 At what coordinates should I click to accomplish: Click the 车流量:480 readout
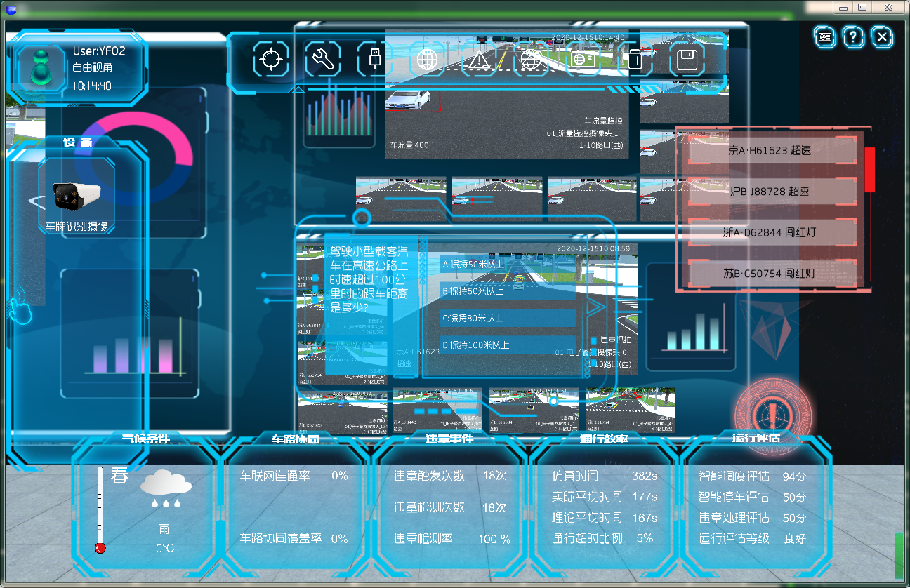pos(409,145)
